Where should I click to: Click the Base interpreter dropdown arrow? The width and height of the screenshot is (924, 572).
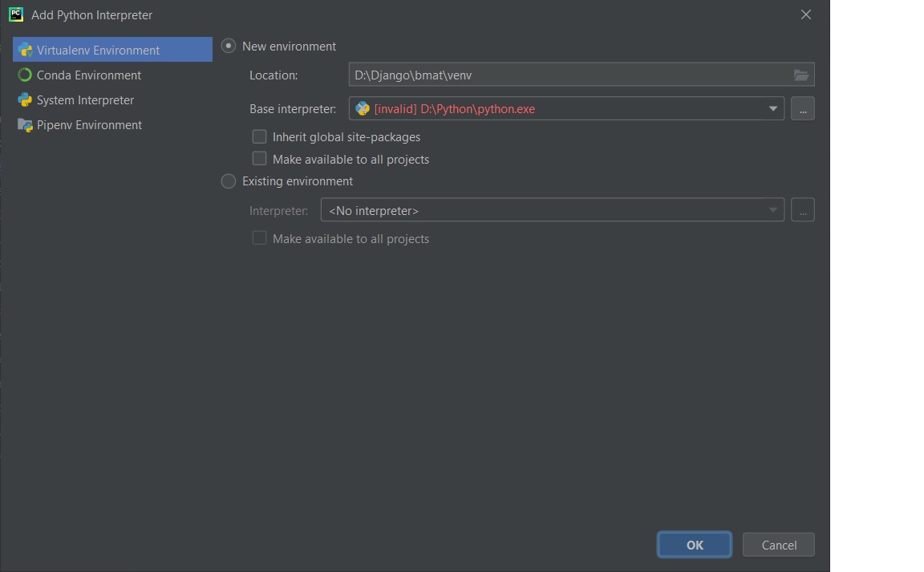coord(772,108)
